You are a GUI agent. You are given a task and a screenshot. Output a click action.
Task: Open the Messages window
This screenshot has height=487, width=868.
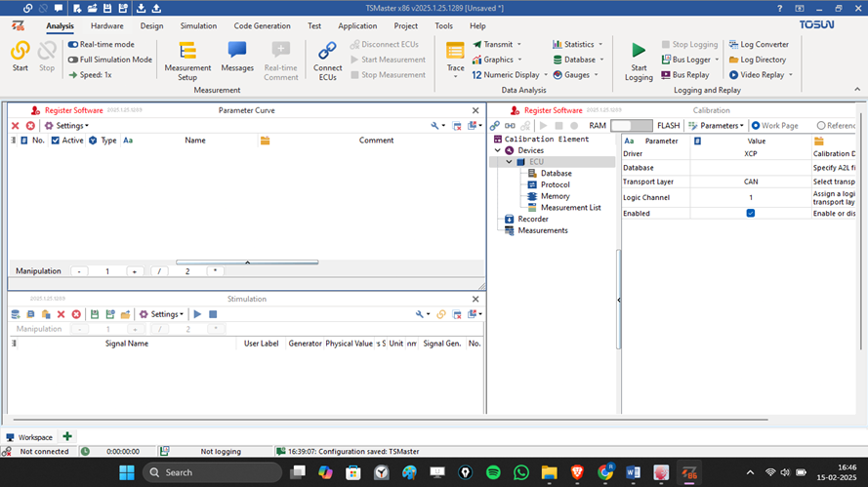click(x=237, y=57)
